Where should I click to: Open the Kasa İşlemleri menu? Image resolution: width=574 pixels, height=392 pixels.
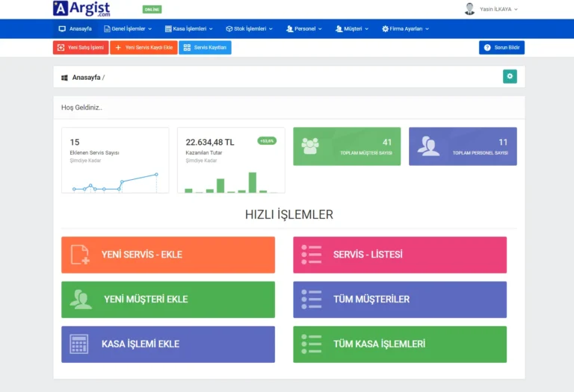[189, 28]
